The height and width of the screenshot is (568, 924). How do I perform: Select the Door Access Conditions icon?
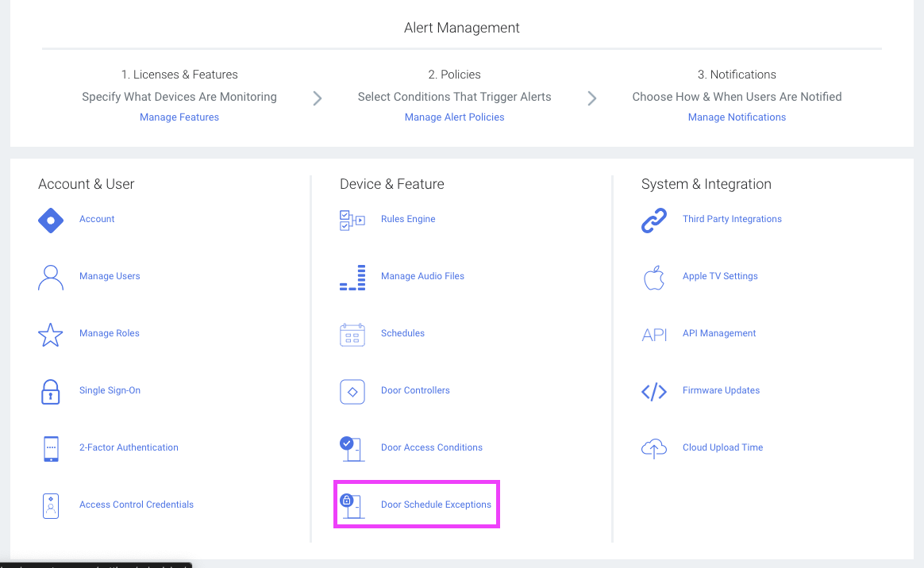pos(352,448)
